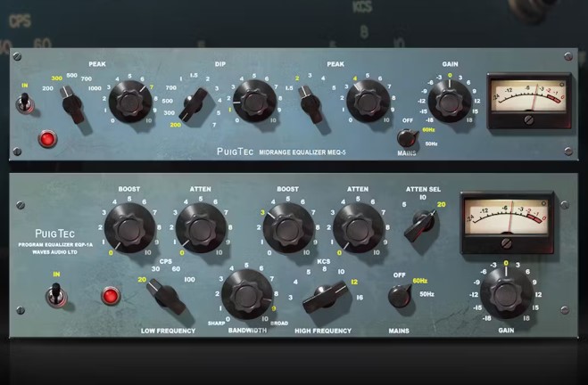The width and height of the screenshot is (588, 385).
Task: Click the MEQ-5 DIP amount knob
Action: coord(254,101)
